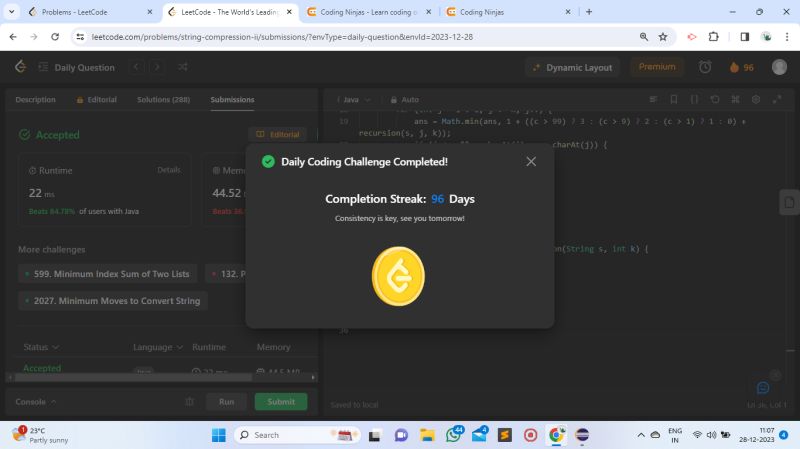Open the Dynamic Layout option
The image size is (800, 449).
coord(572,67)
